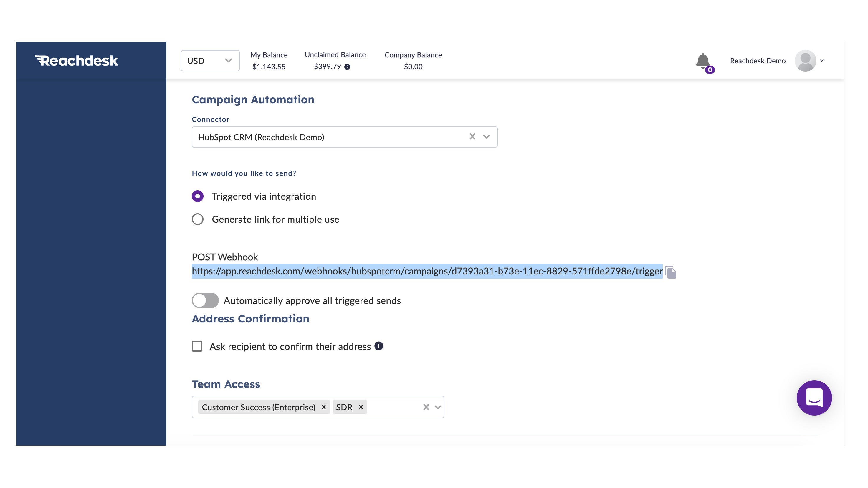Click the webhook URL text
Viewport: 868px width, 488px height.
[x=427, y=271]
